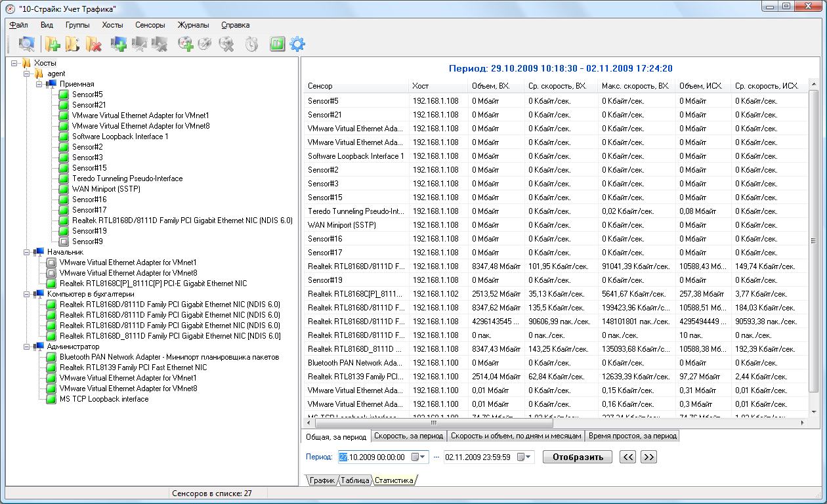Viewport: 827px width, 504px height.
Task: Sort by the Объем, ВХ. column header
Action: point(496,86)
